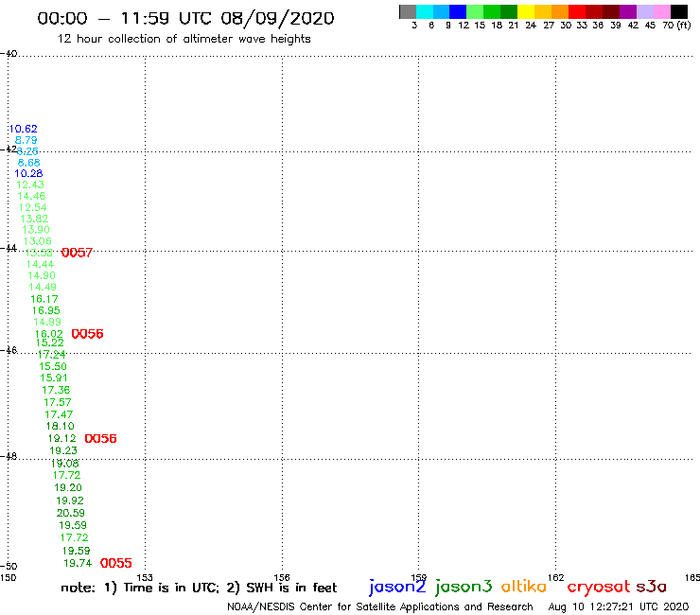The image size is (700, 615).
Task: Click wave height value '19.20'
Action: tap(68, 487)
